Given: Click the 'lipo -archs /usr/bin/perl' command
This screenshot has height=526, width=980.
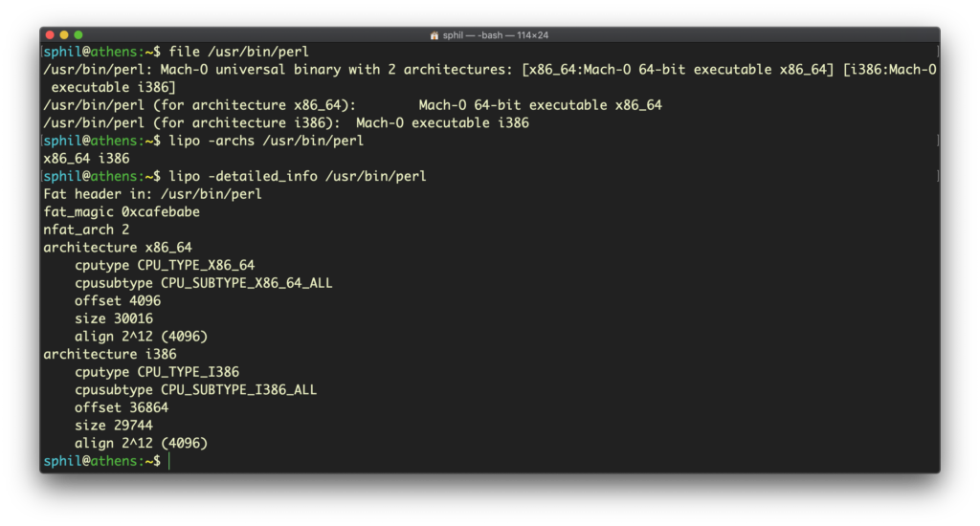Looking at the screenshot, I should click(x=265, y=141).
